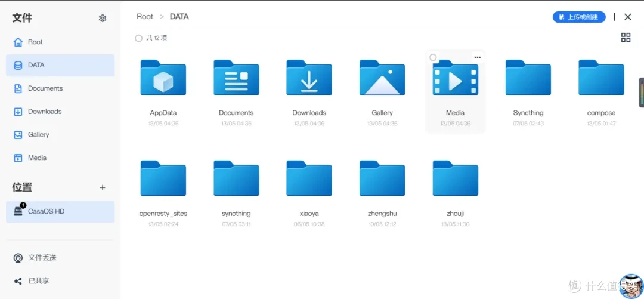Click the AppData folder name label
The image size is (644, 299).
163,113
